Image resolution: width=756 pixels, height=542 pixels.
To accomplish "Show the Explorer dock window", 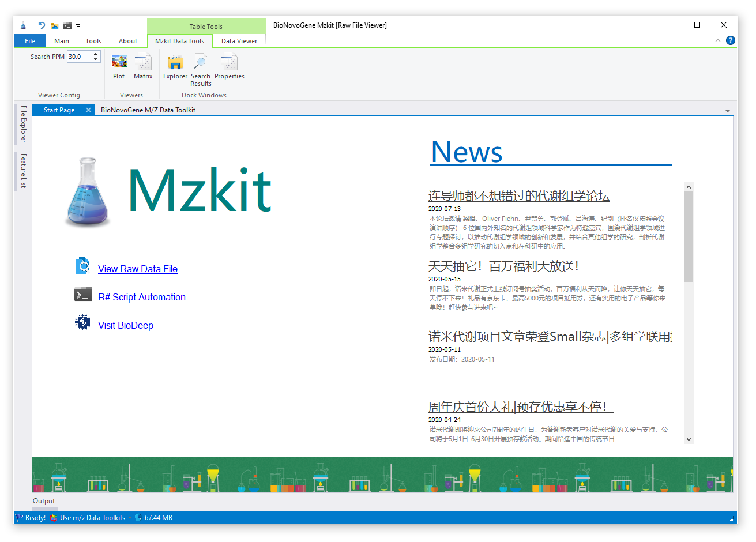I will coord(175,66).
